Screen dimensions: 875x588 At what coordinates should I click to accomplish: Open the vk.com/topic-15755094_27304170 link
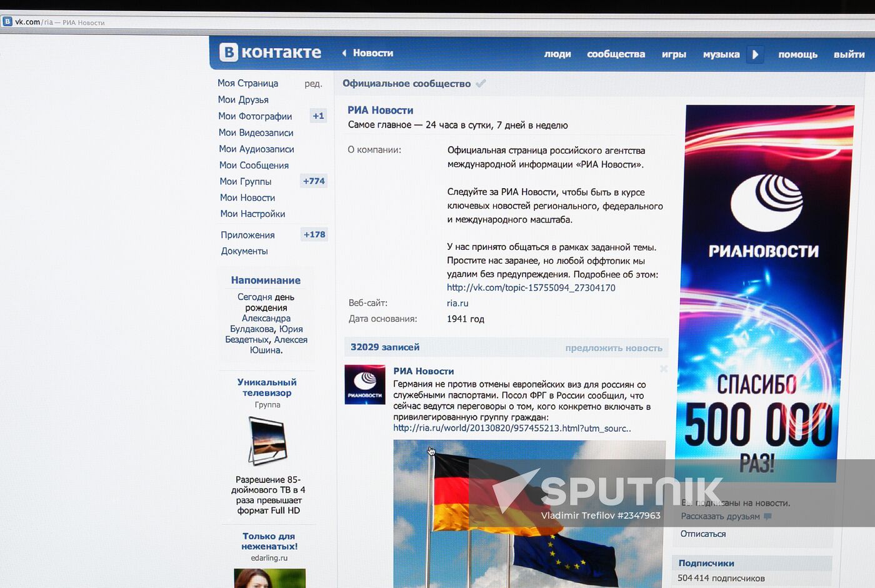(531, 288)
